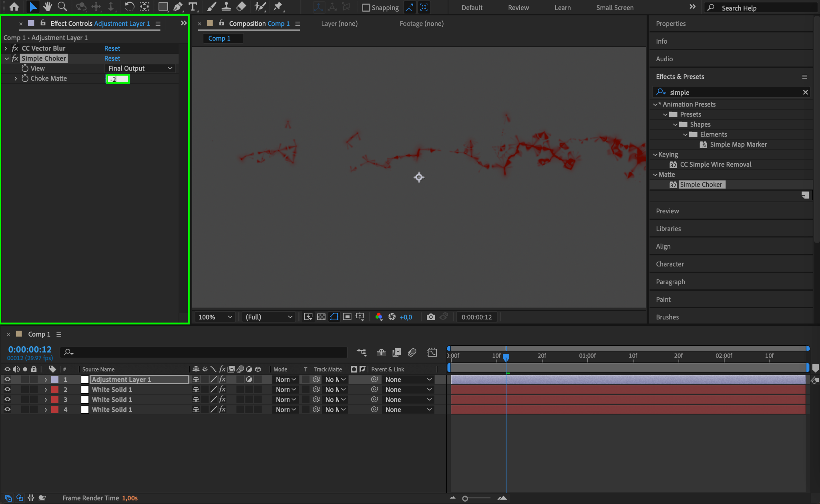Viewport: 820px width, 504px height.
Task: Select the Pen tool
Action: 178,7
